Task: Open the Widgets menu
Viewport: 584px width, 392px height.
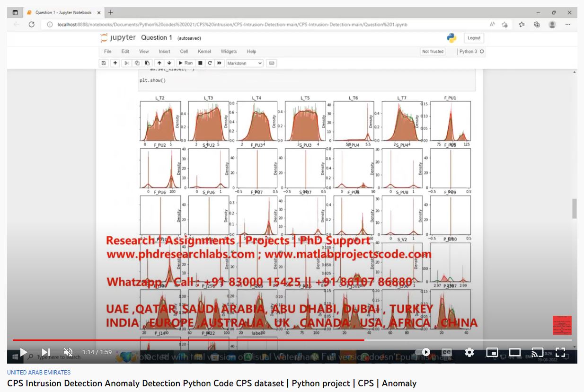Action: coord(229,52)
